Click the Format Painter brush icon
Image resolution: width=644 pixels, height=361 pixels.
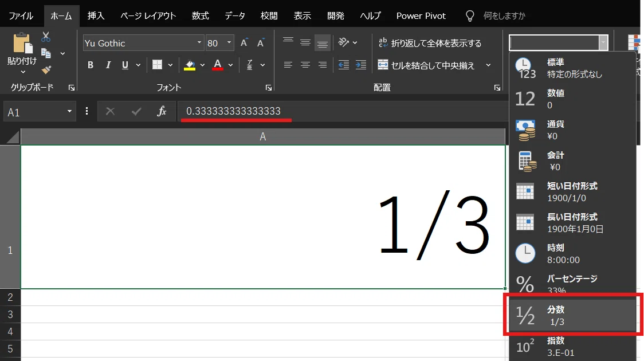[x=46, y=70]
